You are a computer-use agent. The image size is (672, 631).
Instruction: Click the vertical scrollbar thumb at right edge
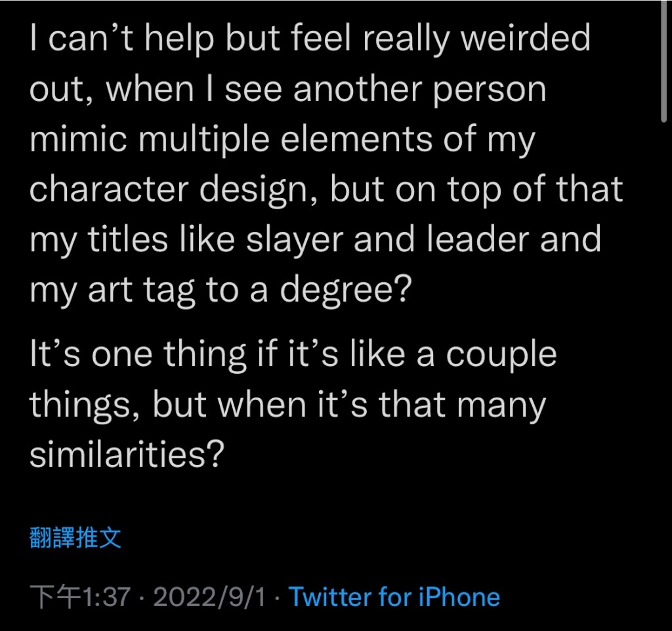pyautogui.click(x=663, y=61)
